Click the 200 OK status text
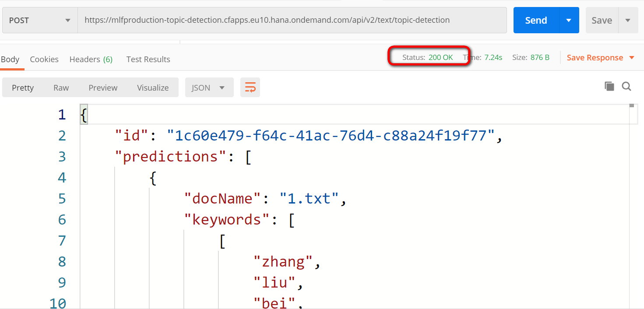The image size is (644, 309). point(441,57)
